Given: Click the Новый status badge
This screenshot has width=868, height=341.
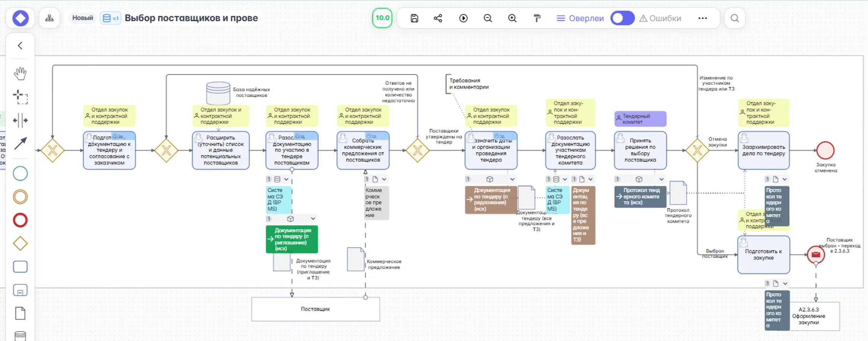Looking at the screenshot, I should point(83,18).
